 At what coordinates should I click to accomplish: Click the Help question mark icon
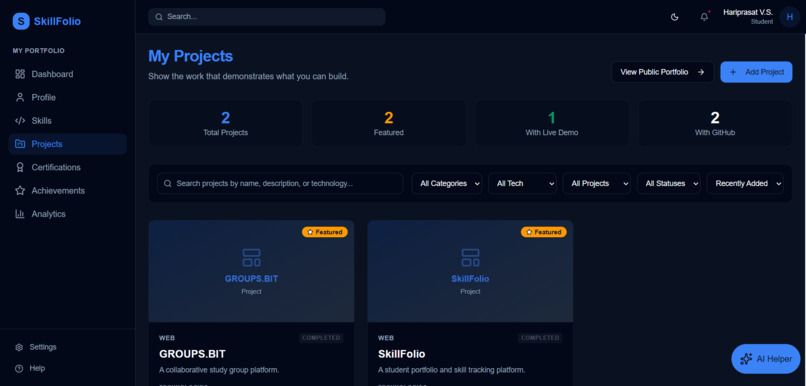point(19,369)
